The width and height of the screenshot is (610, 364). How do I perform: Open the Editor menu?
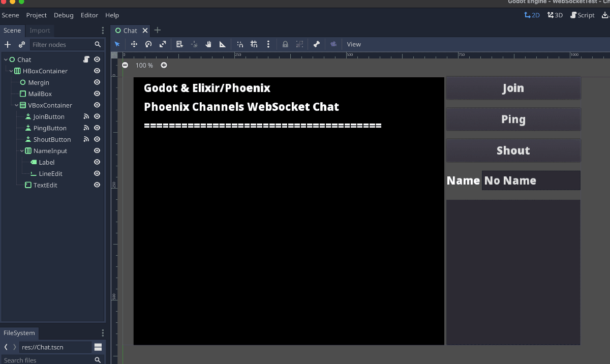pos(89,15)
